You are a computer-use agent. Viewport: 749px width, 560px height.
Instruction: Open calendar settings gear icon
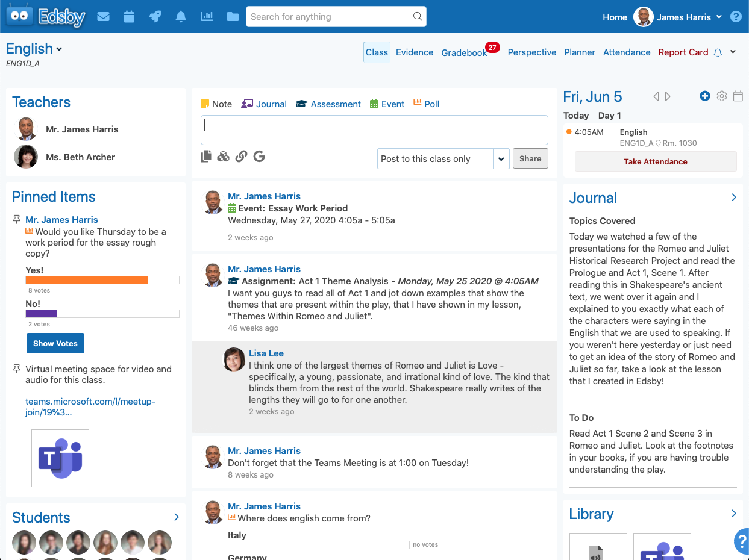click(722, 96)
